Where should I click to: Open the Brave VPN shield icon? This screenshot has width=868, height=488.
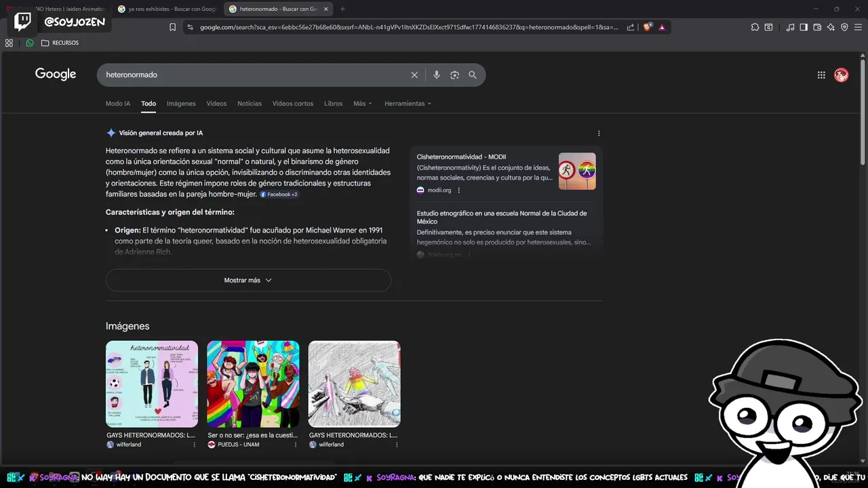(844, 27)
